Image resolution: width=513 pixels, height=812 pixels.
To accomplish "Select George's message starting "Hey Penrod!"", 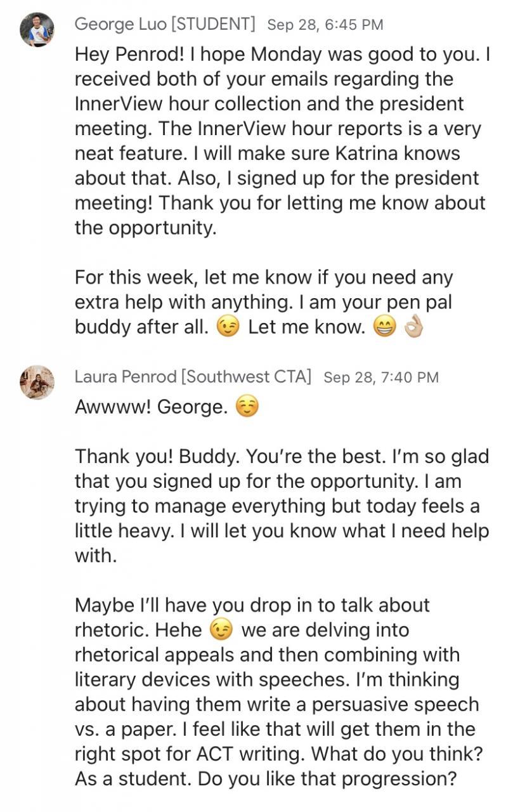I will tap(279, 141).
